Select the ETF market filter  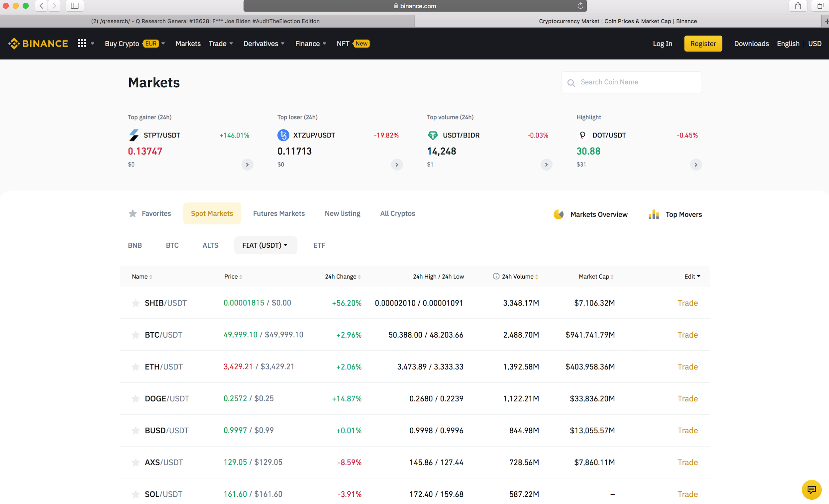(x=319, y=245)
